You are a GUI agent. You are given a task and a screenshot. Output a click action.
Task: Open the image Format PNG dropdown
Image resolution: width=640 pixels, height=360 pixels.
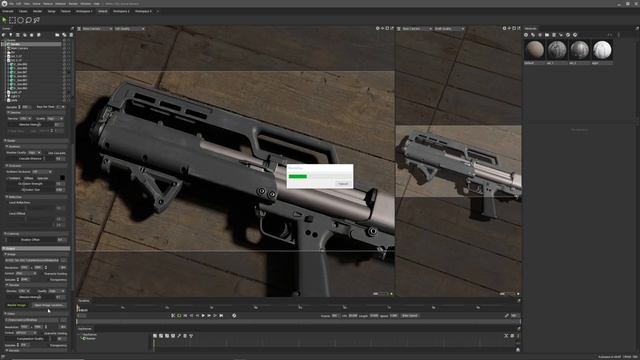(26, 273)
